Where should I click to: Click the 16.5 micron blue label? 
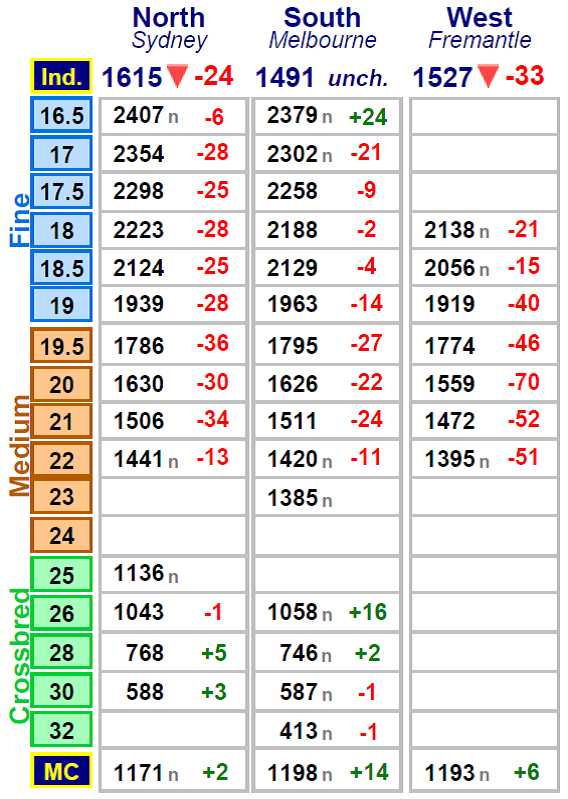tap(61, 115)
